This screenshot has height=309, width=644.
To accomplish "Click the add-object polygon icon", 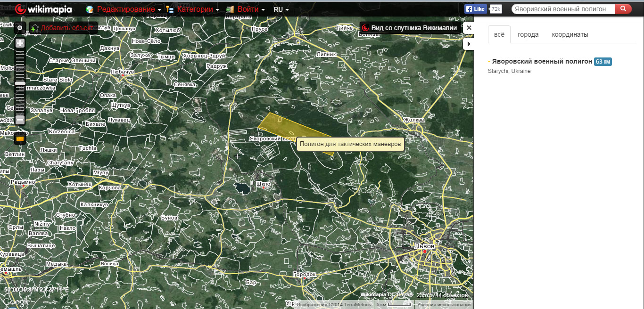I will [35, 28].
